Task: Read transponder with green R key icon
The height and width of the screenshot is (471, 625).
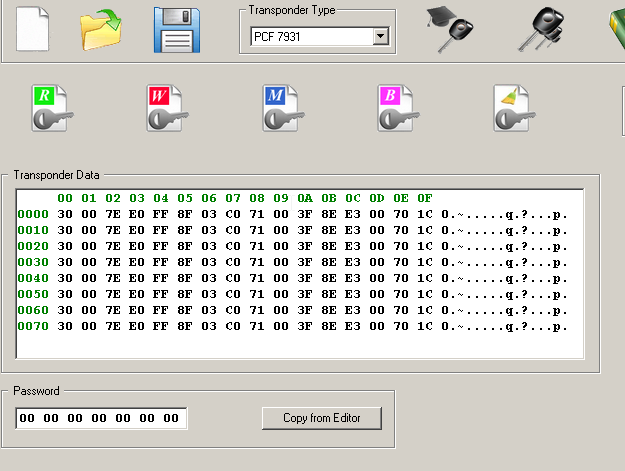Action: coord(52,108)
